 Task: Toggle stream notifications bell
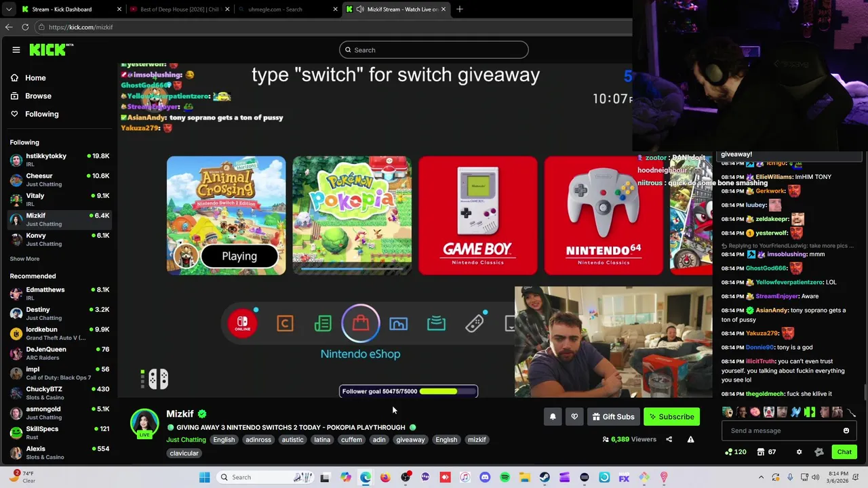[x=553, y=417]
